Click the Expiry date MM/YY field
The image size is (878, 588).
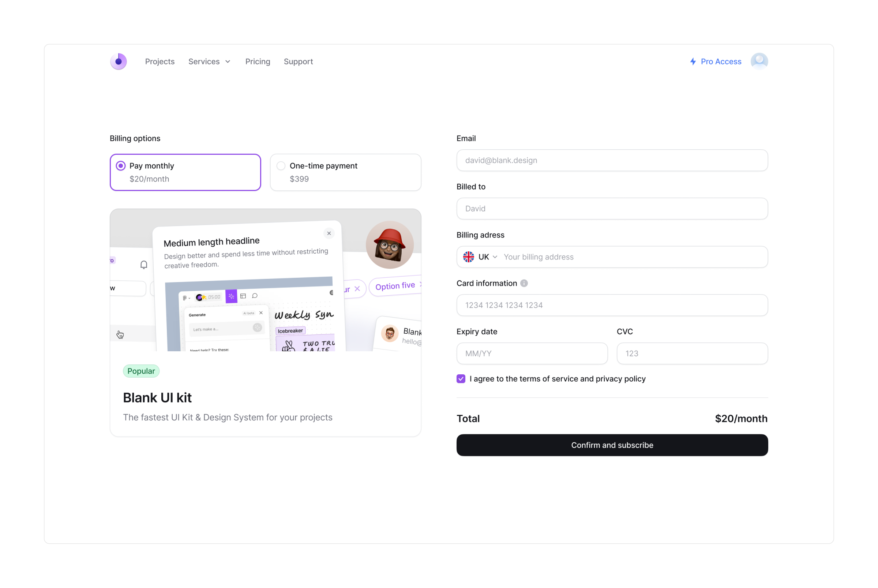pos(532,353)
